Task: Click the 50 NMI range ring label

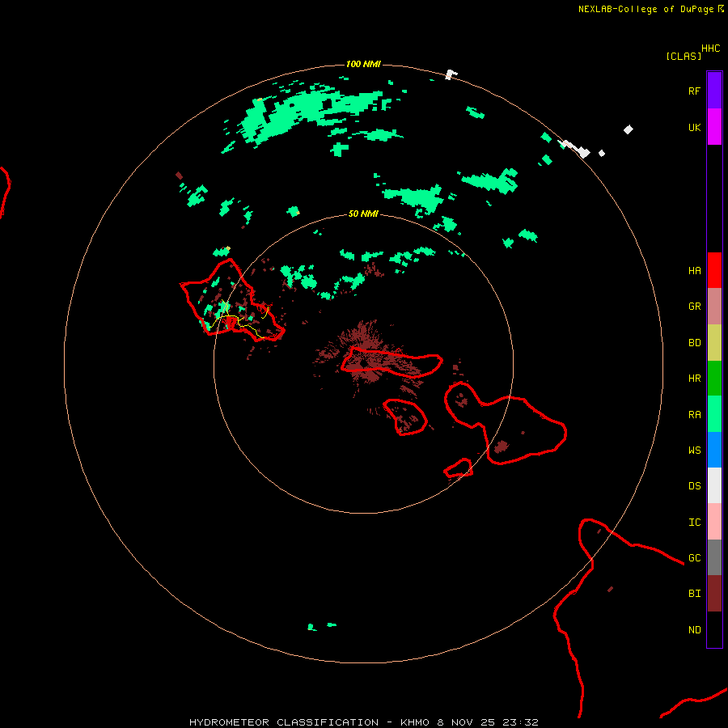Action: 363,214
